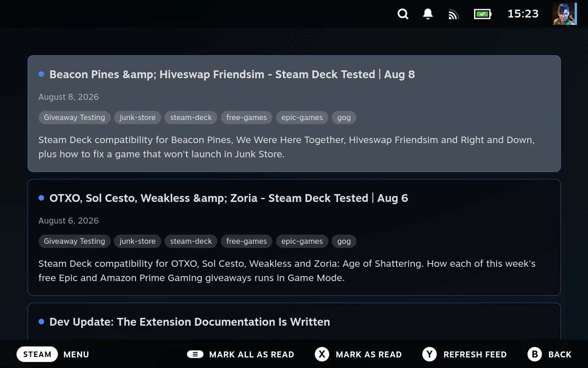Select junk-store tag in Beacon Pines post
588x368 pixels.
pyautogui.click(x=137, y=117)
